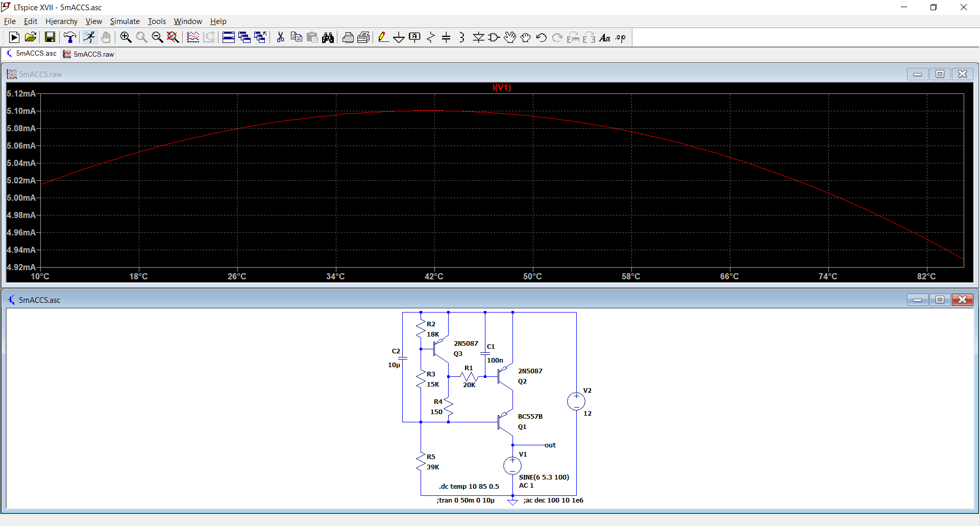Run the simulation with the running-man icon
Viewport: 980px width, 526px height.
[89, 37]
